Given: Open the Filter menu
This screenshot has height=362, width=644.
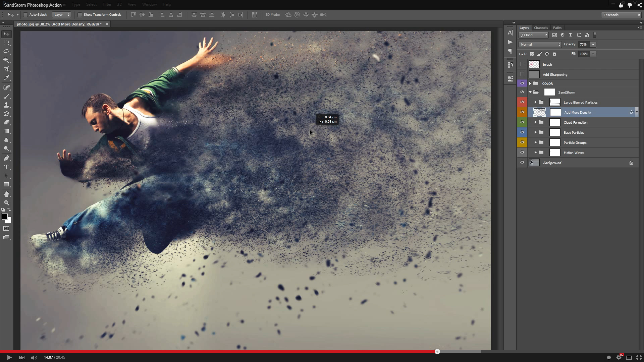Looking at the screenshot, I should [106, 4].
